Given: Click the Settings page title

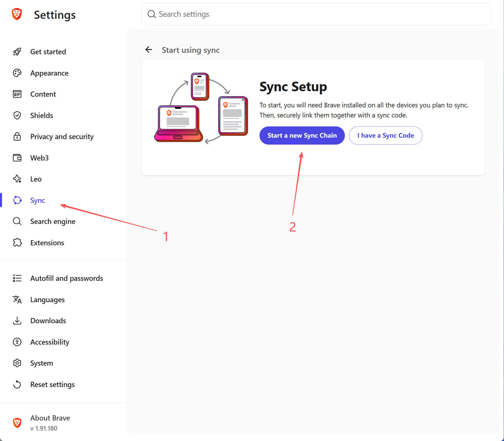Looking at the screenshot, I should tap(55, 15).
